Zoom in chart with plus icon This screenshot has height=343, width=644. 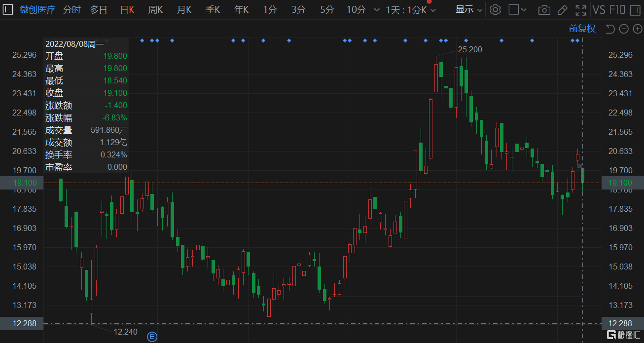click(x=637, y=29)
